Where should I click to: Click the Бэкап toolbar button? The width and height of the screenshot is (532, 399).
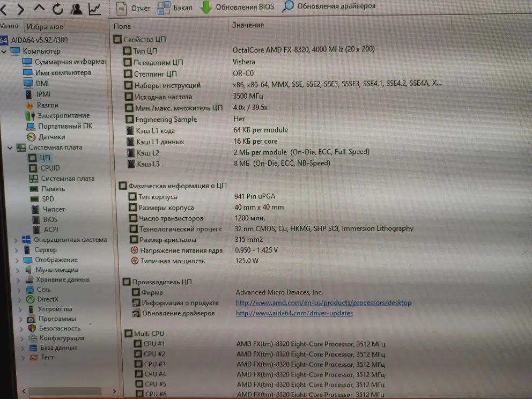tap(175, 8)
